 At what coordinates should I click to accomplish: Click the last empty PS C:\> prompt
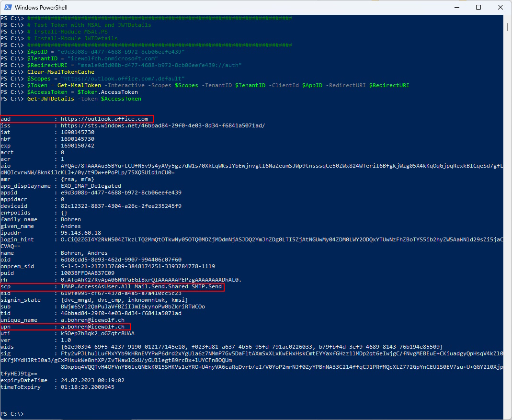tap(12, 414)
